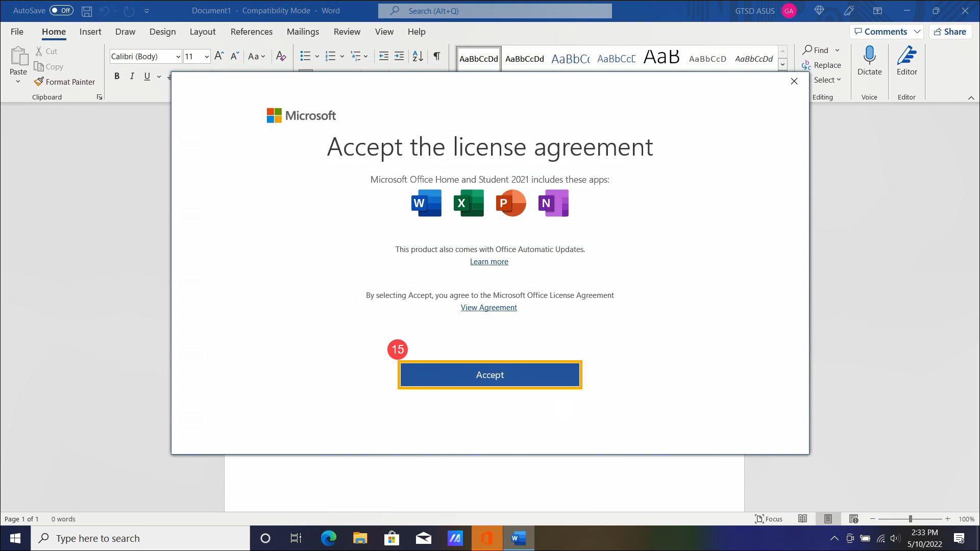The height and width of the screenshot is (551, 980).
Task: Enable Focus mode in status bar
Action: pos(769,519)
